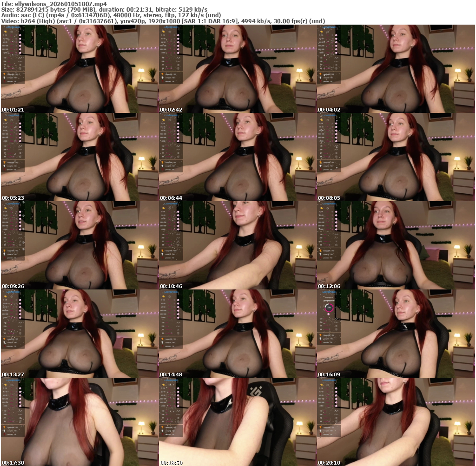Open the thumbnail timestamped 00:17:30

(x=79, y=422)
